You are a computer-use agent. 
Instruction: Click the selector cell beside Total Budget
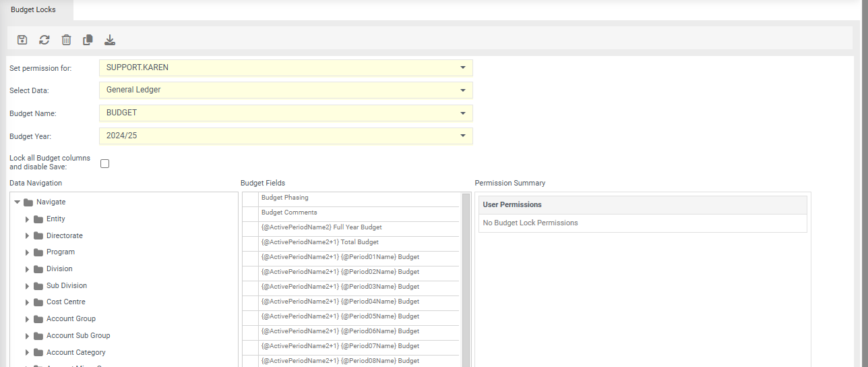250,244
